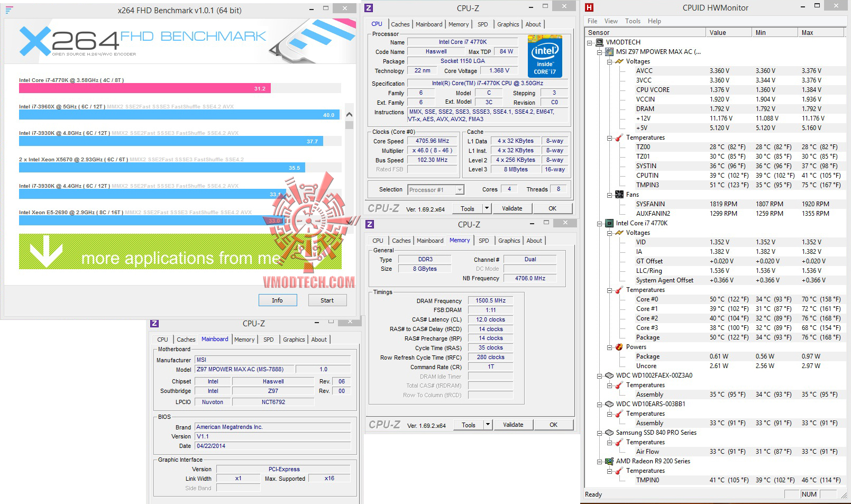Click the WDC WD1002FAEX hard drive icon
Viewport: 851px width, 504px height.
pos(609,375)
